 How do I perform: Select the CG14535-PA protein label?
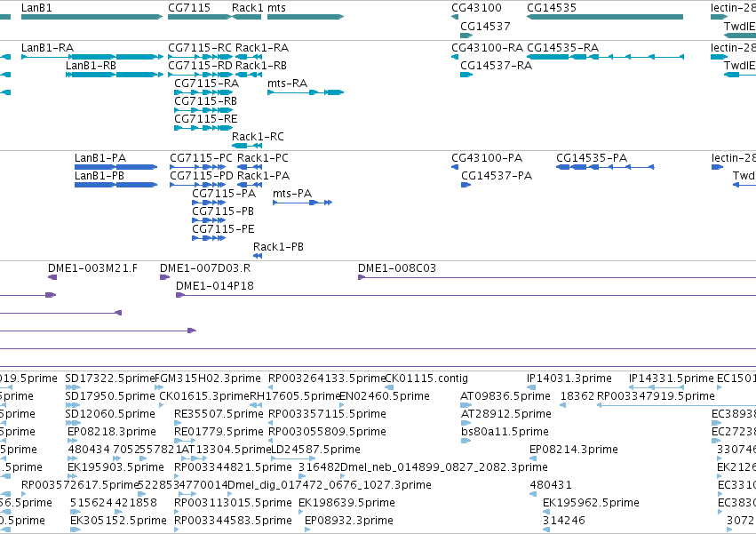(592, 158)
